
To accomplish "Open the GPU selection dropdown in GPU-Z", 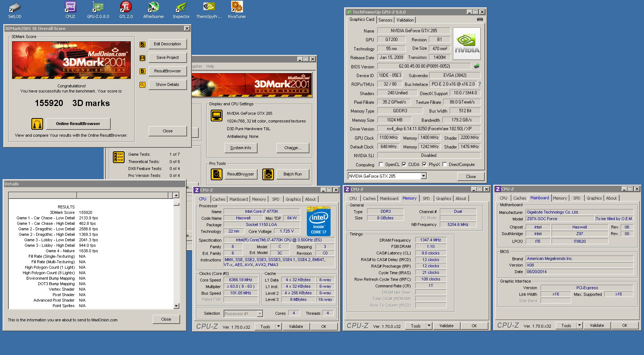I will pos(423,176).
